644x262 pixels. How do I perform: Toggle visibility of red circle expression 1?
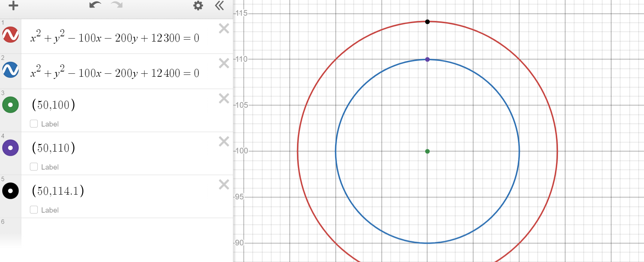10,35
